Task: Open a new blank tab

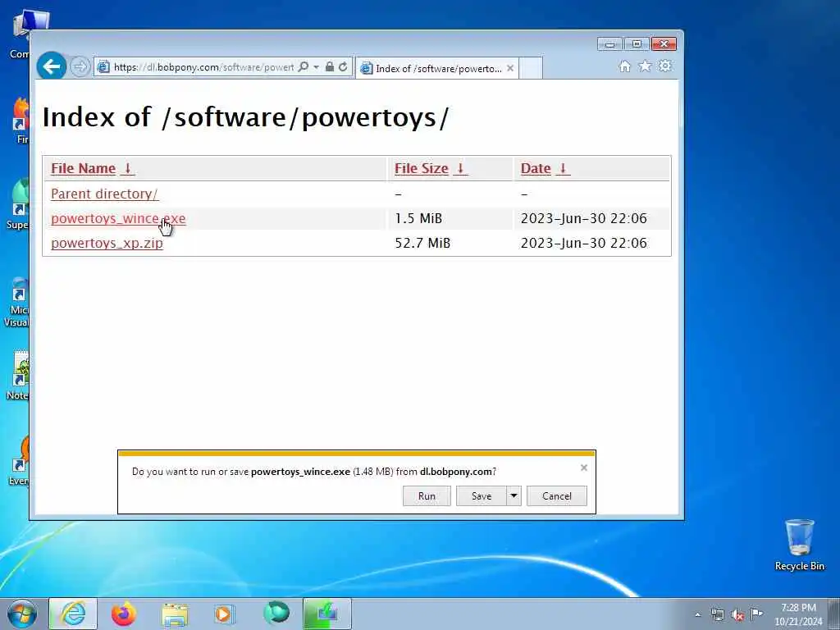Action: [531, 68]
